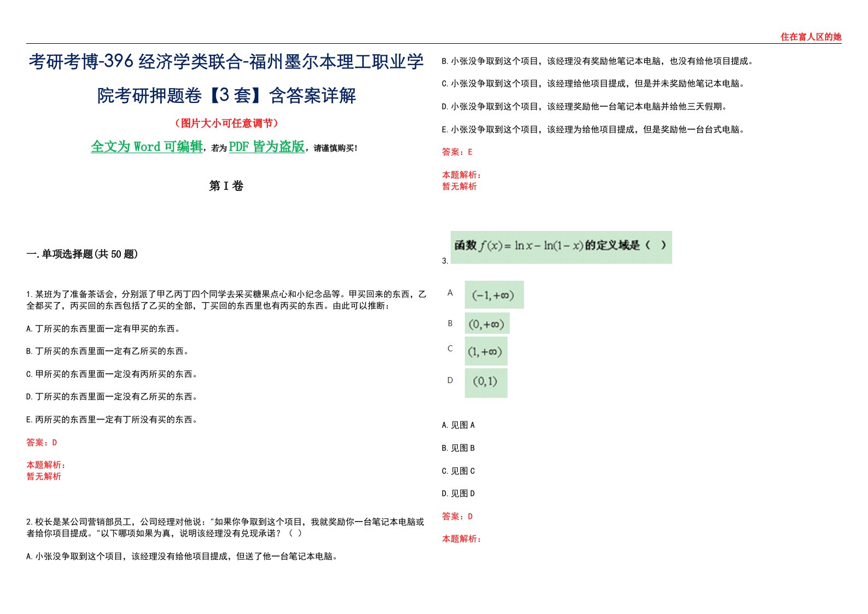Viewport: 868px width, 614px height.
Task: Select the document title '考研考博-396 经济学类联合'
Action: coord(136,62)
